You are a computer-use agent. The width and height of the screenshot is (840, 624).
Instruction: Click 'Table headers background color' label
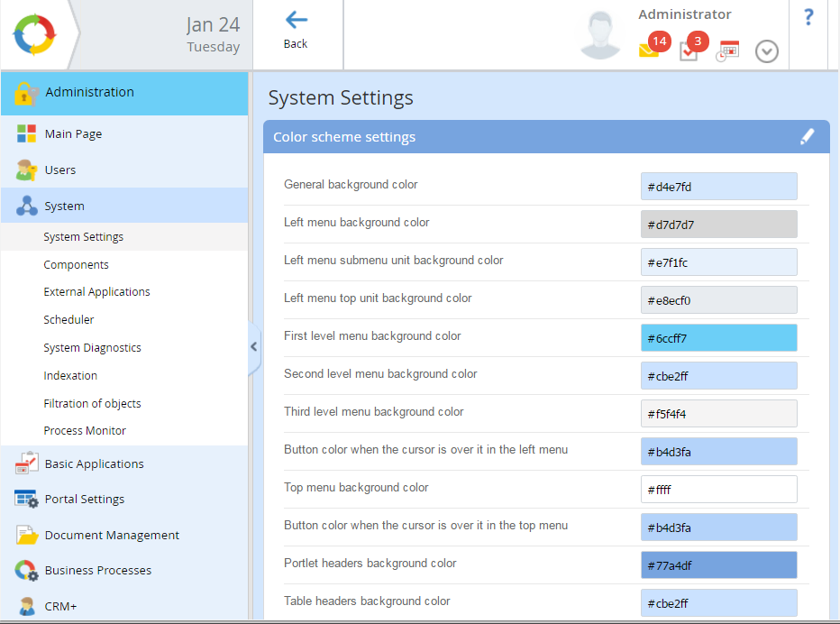pos(367,601)
